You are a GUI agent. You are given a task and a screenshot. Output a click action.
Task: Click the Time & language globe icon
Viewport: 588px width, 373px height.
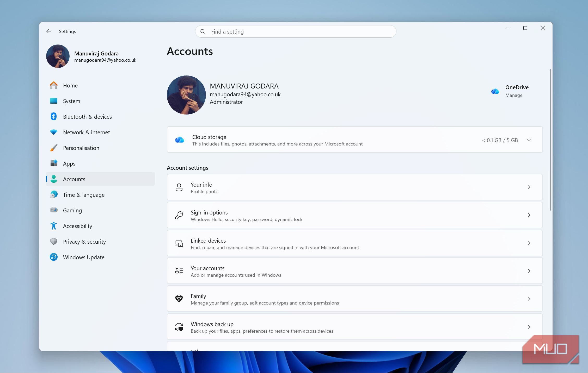pos(54,194)
